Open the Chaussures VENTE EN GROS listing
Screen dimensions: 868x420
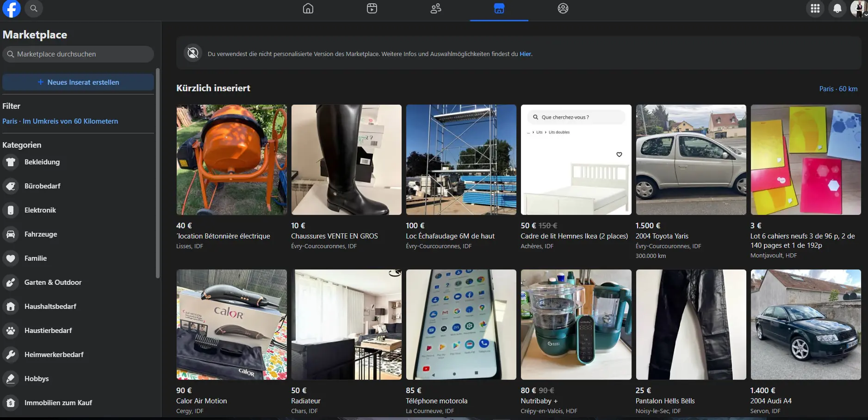pyautogui.click(x=347, y=178)
